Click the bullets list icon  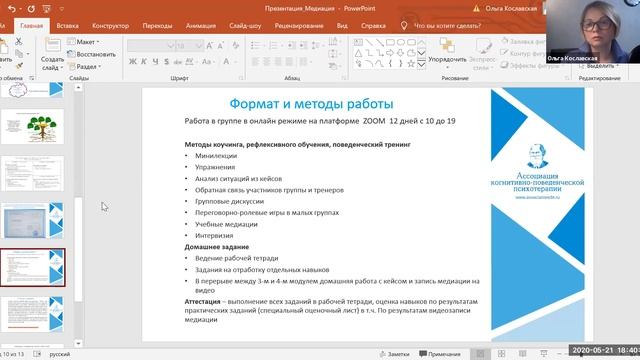pos(256,45)
